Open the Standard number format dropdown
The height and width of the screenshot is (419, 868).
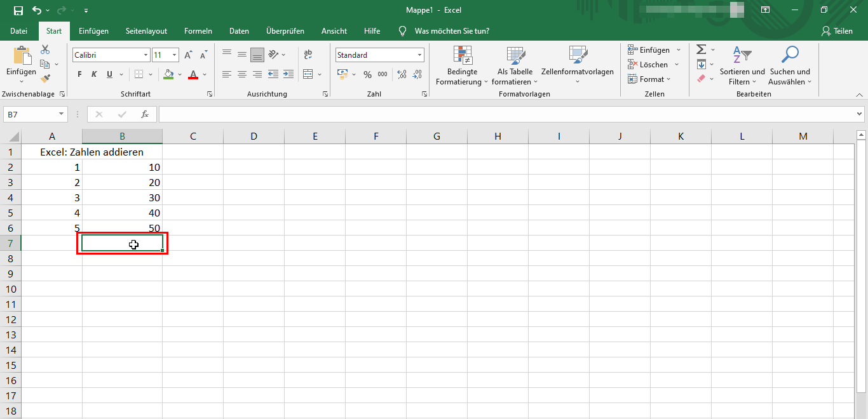(420, 55)
